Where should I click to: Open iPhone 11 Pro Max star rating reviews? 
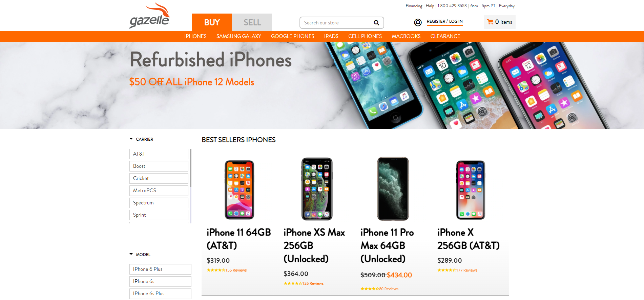pyautogui.click(x=379, y=289)
